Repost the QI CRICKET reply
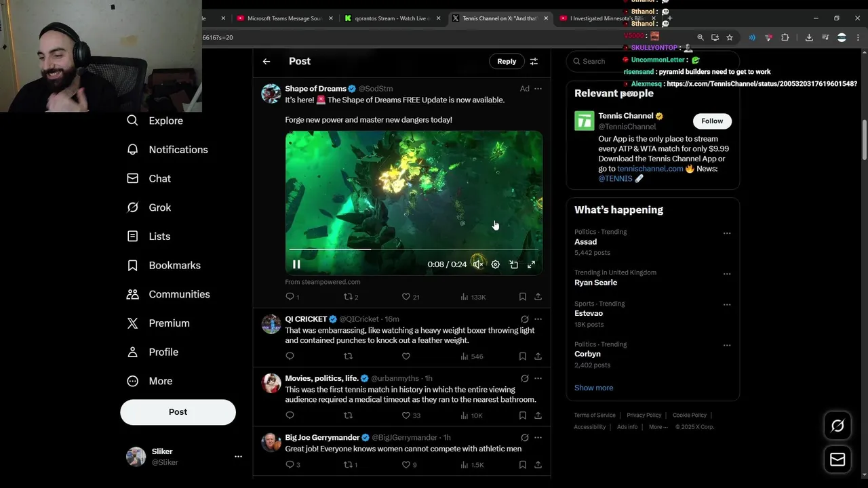 coord(348,357)
